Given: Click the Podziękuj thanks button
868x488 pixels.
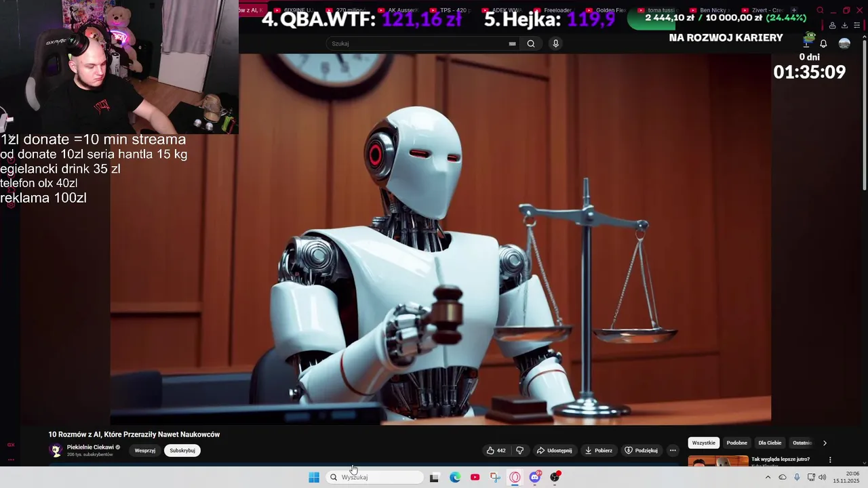Looking at the screenshot, I should tap(642, 450).
